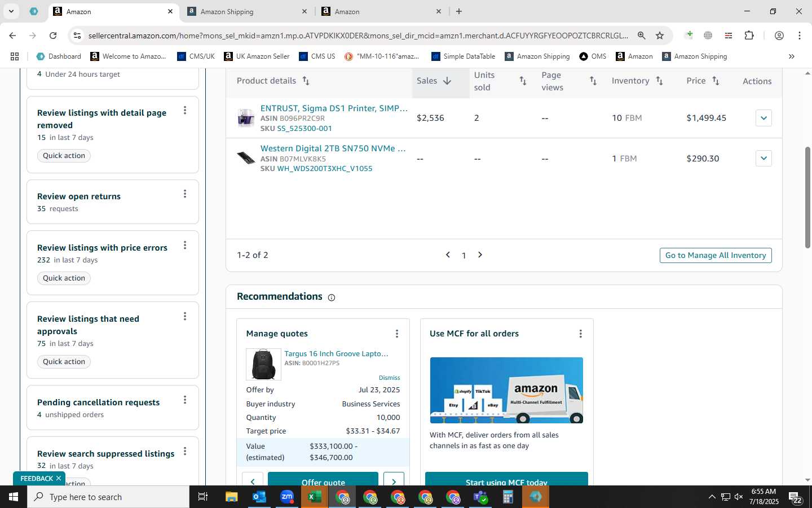The image size is (812, 508).
Task: Click Go to Manage All Inventory
Action: [716, 255]
